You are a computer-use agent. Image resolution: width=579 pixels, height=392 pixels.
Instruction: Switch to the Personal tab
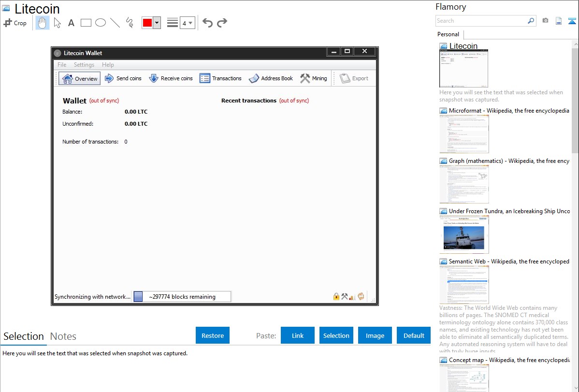(449, 34)
